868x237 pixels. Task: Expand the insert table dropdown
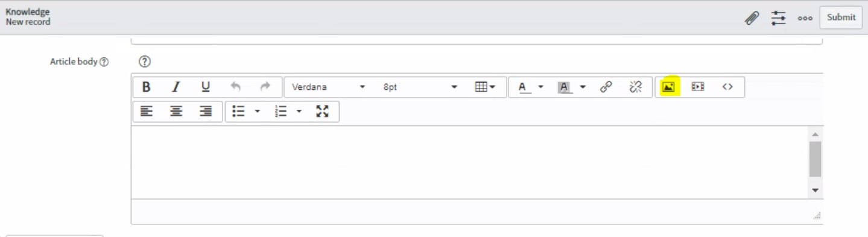click(x=486, y=87)
